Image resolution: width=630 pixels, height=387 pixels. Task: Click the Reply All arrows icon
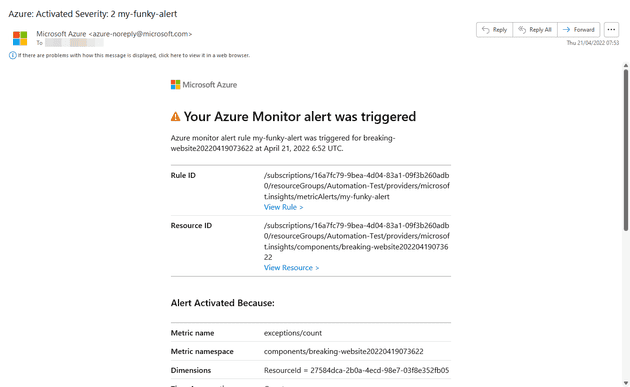pos(522,30)
